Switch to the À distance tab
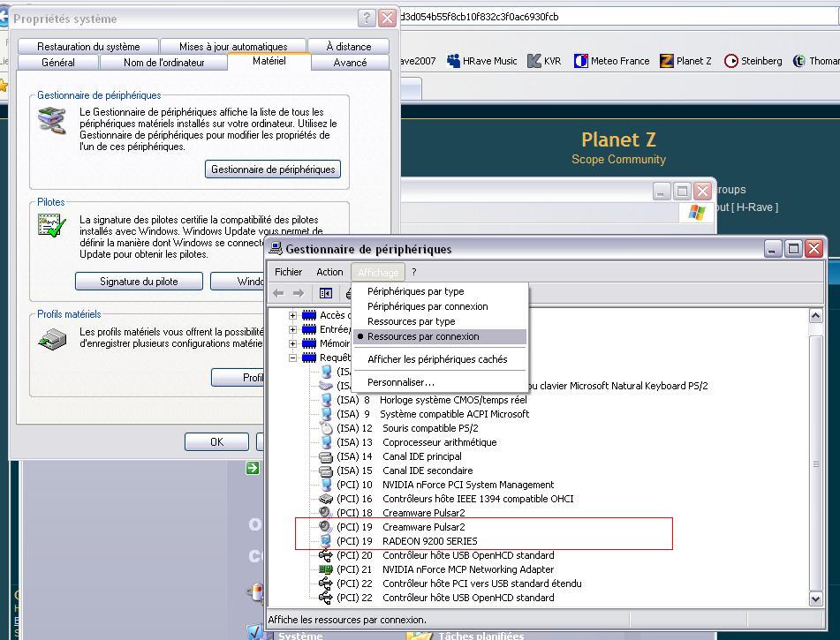Screen dimensions: 840x640 349,47
